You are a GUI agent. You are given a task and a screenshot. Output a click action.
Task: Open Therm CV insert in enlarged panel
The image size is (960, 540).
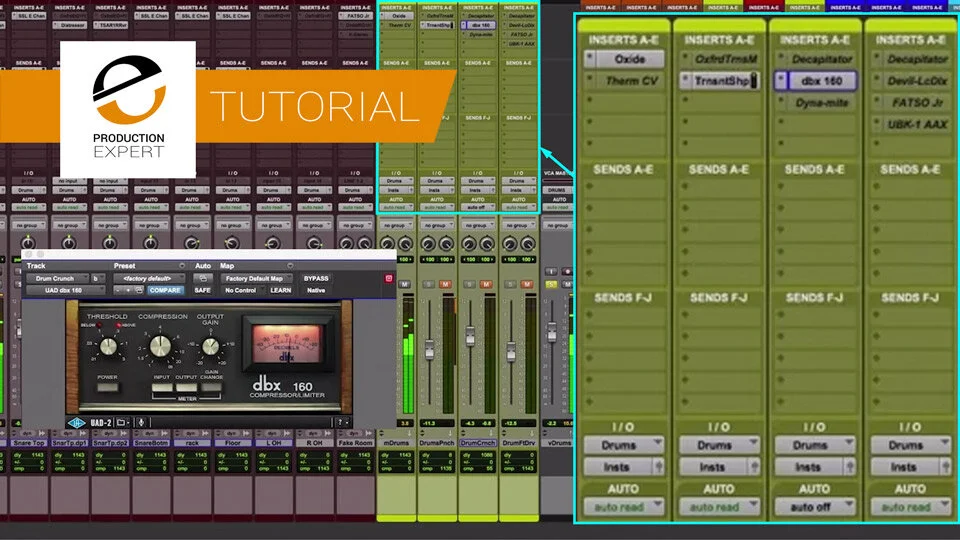click(x=631, y=81)
